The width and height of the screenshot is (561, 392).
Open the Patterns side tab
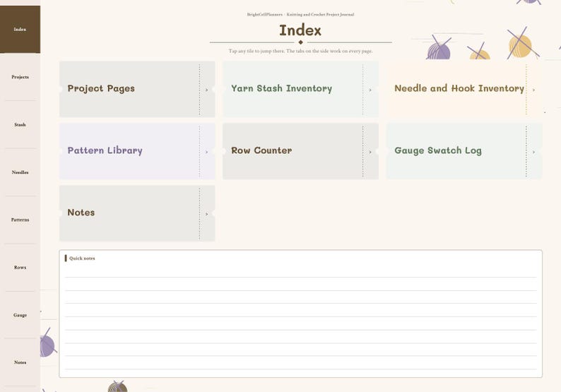pos(20,220)
